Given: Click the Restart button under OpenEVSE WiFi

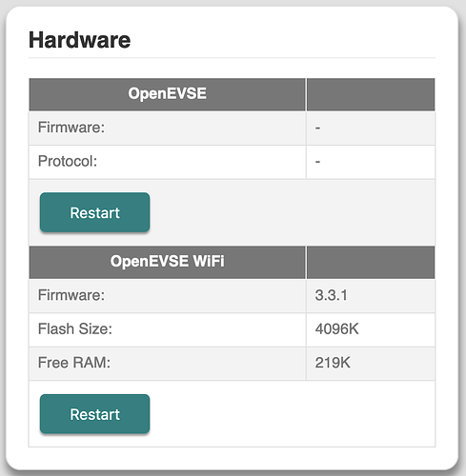Looking at the screenshot, I should 94,414.
